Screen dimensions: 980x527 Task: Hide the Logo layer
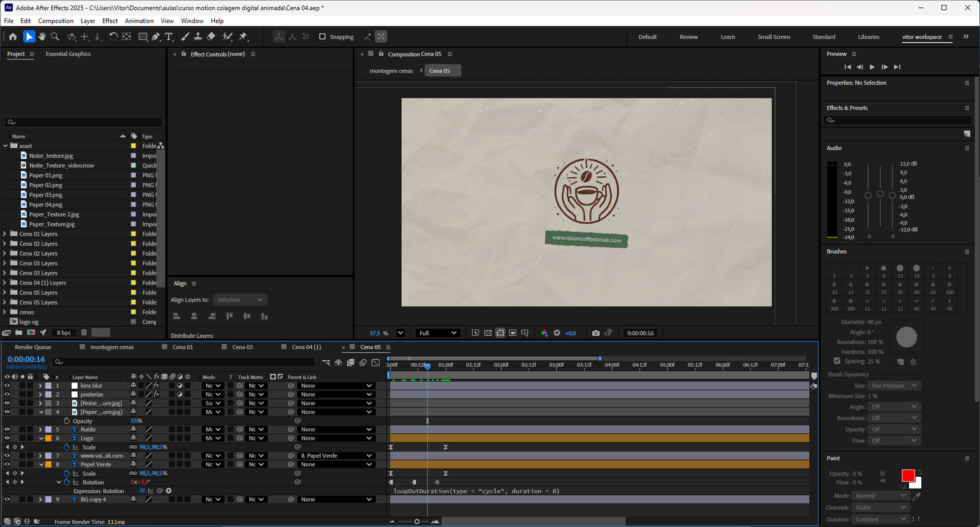[7, 438]
